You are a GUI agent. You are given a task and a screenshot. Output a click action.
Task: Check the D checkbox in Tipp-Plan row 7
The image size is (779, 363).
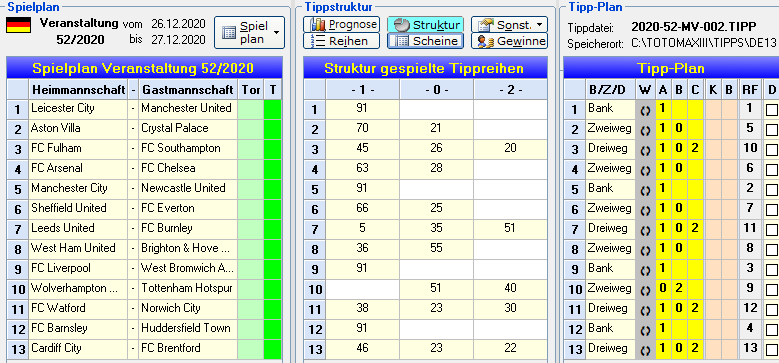(772, 230)
